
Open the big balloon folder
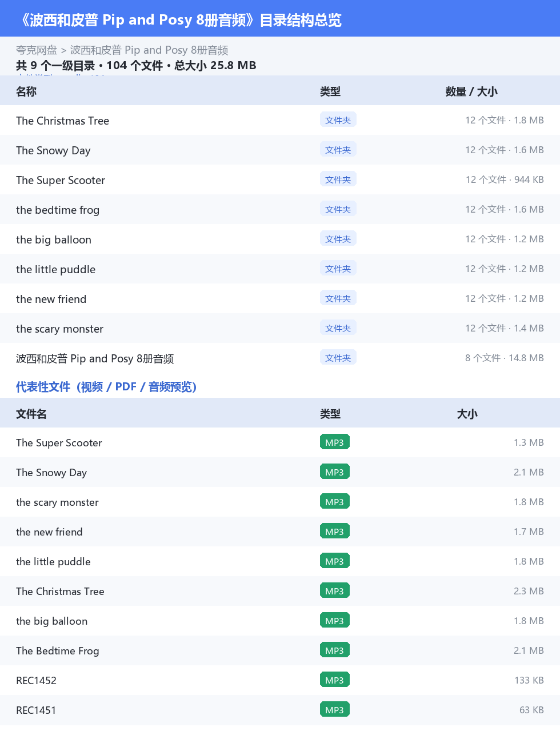click(280, 239)
